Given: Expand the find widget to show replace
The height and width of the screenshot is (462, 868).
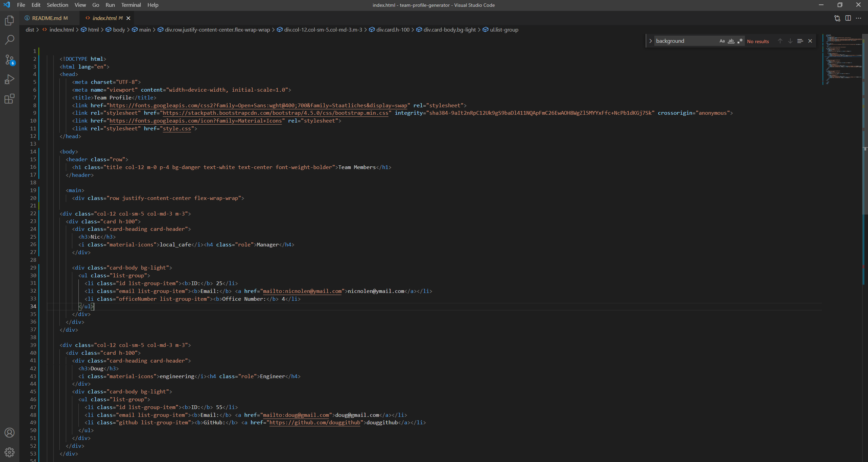Looking at the screenshot, I should click(x=651, y=41).
